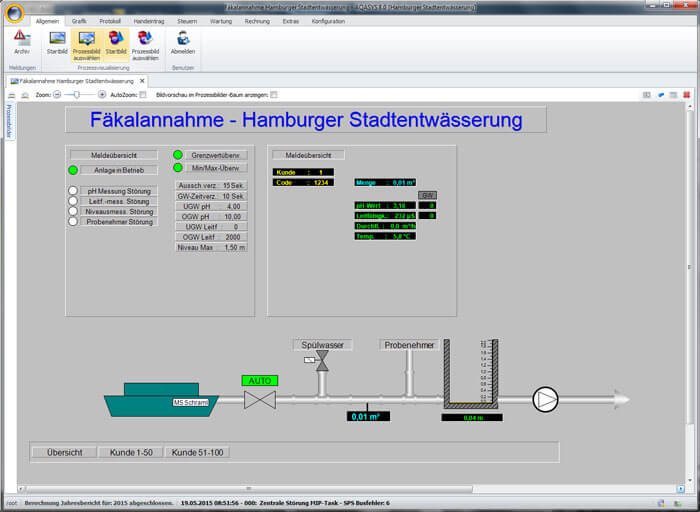The width and height of the screenshot is (700, 512).
Task: Click the horizontal scrollbar right arrow
Action: pyautogui.click(x=681, y=489)
